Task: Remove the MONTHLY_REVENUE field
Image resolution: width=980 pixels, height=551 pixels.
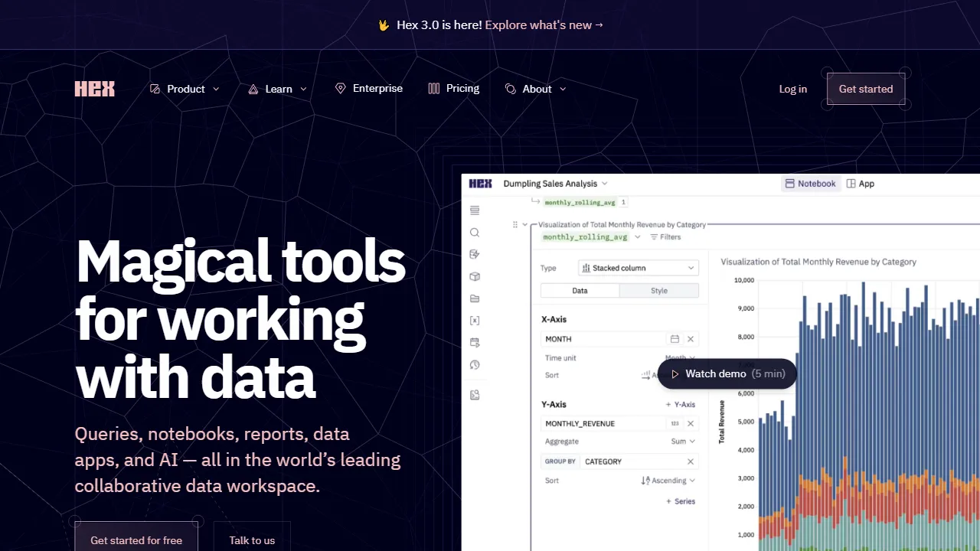Action: (691, 423)
